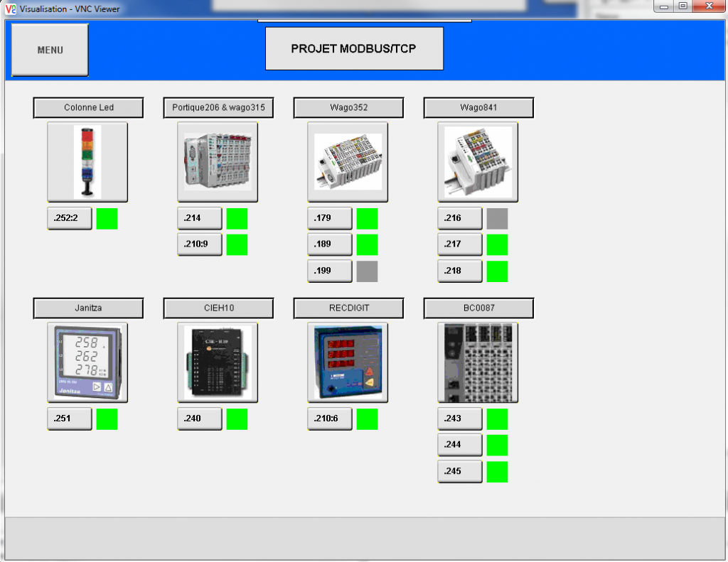Open the Janitza power meter image
The height and width of the screenshot is (562, 728).
[87, 362]
